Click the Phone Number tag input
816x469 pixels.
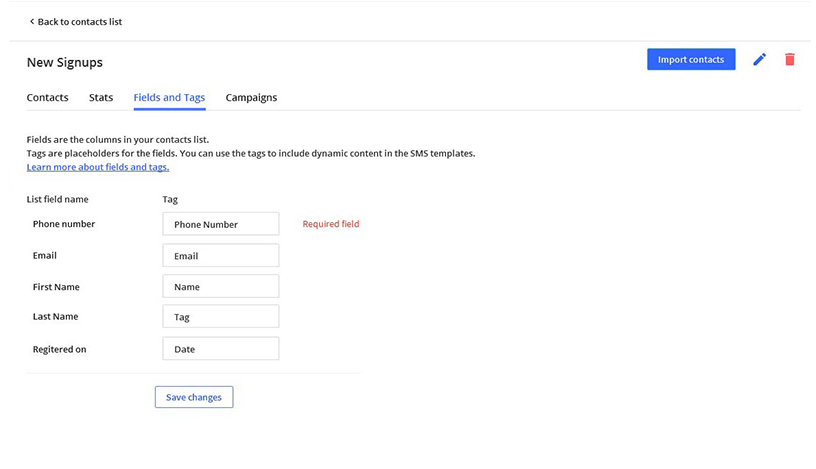pos(220,224)
